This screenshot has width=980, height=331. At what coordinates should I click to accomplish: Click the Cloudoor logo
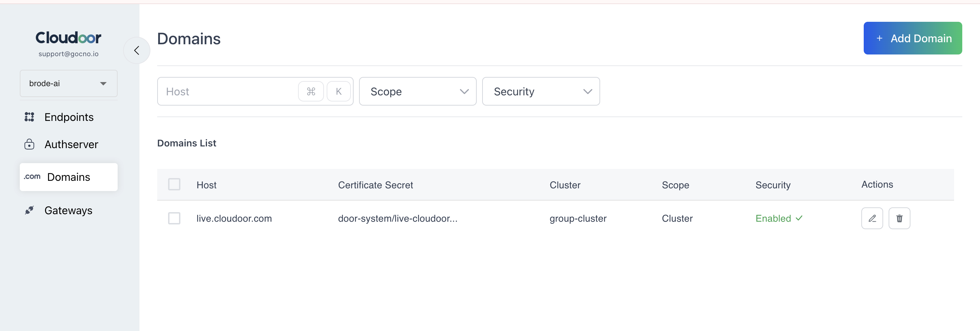click(69, 37)
